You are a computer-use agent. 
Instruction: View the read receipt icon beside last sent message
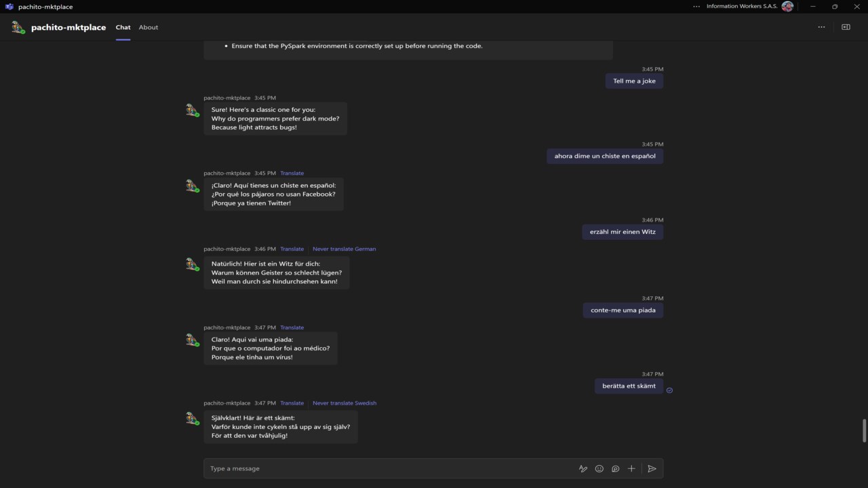[x=669, y=390]
